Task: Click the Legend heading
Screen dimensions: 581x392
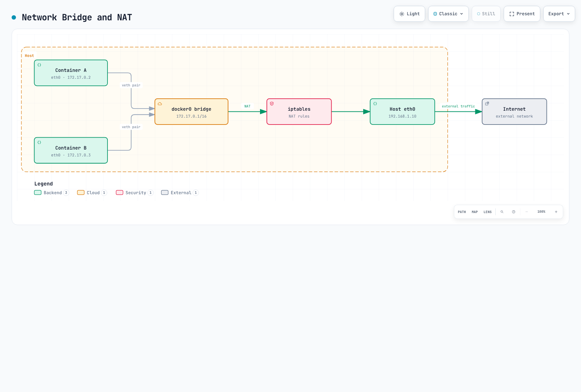Action: [44, 184]
